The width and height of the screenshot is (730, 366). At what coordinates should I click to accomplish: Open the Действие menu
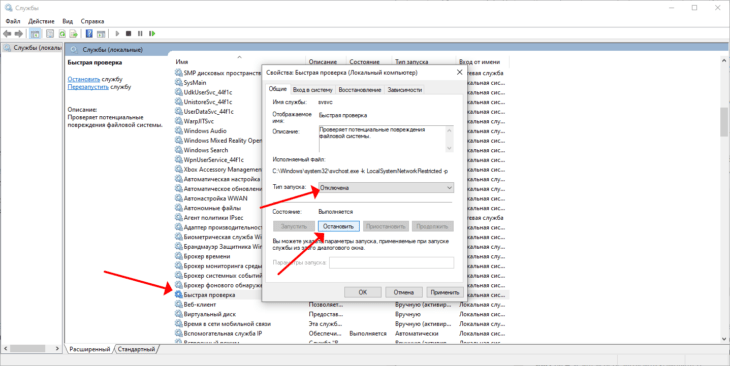coord(41,21)
